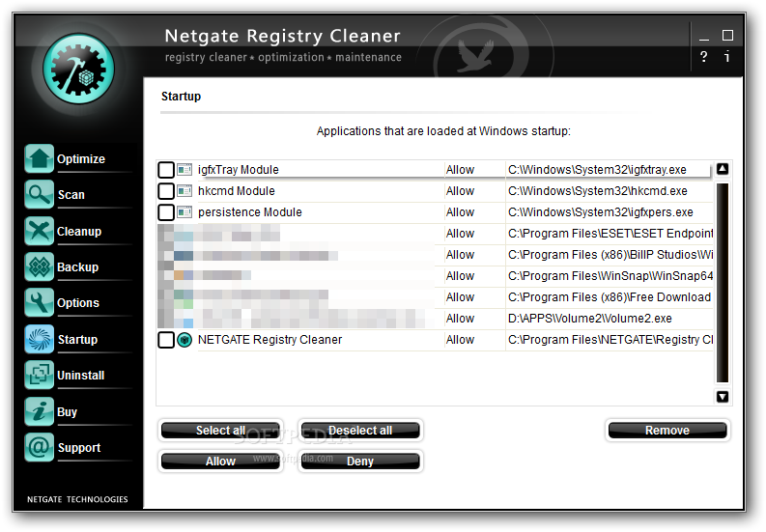Click the Optimize house icon
This screenshot has height=532, width=766.
(x=39, y=158)
